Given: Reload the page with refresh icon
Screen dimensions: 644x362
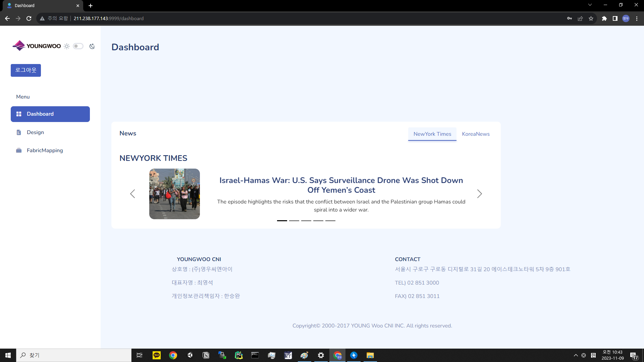Looking at the screenshot, I should 29,18.
